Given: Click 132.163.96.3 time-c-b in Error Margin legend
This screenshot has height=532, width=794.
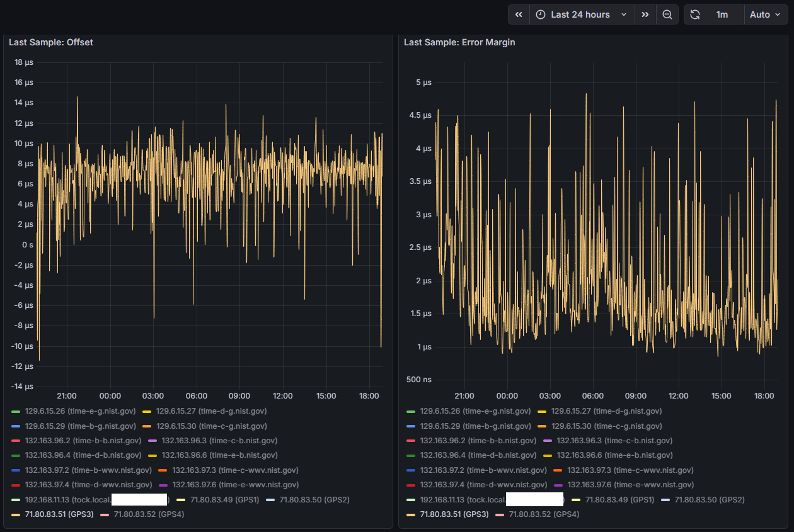Looking at the screenshot, I should point(614,441).
